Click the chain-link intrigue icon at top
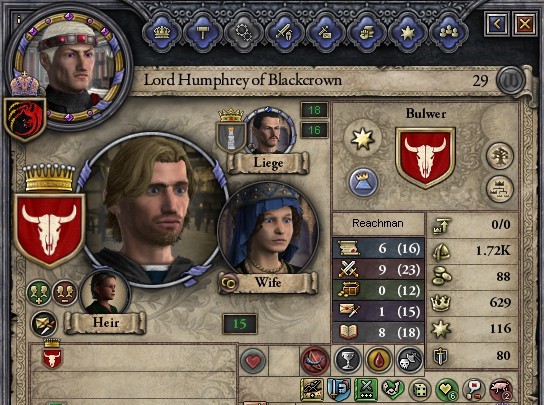The image size is (544, 405). coord(243,33)
